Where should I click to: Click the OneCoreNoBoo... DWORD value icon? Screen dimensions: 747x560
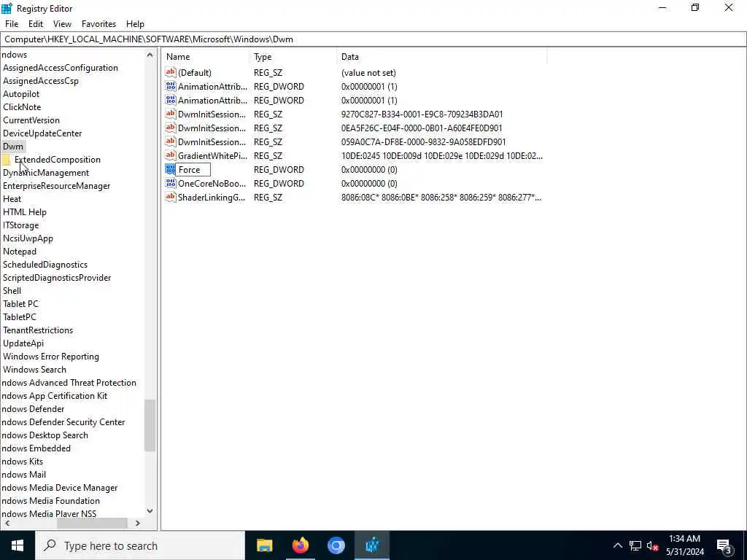171,183
